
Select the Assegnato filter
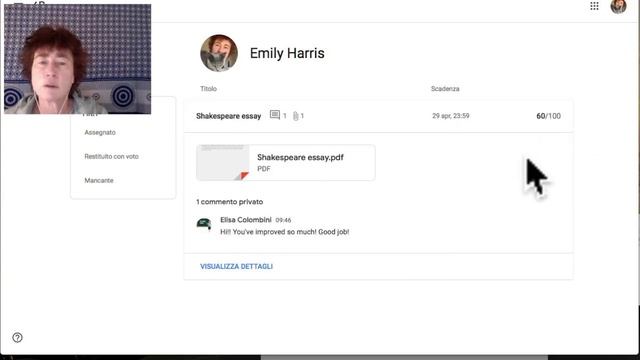tap(100, 132)
